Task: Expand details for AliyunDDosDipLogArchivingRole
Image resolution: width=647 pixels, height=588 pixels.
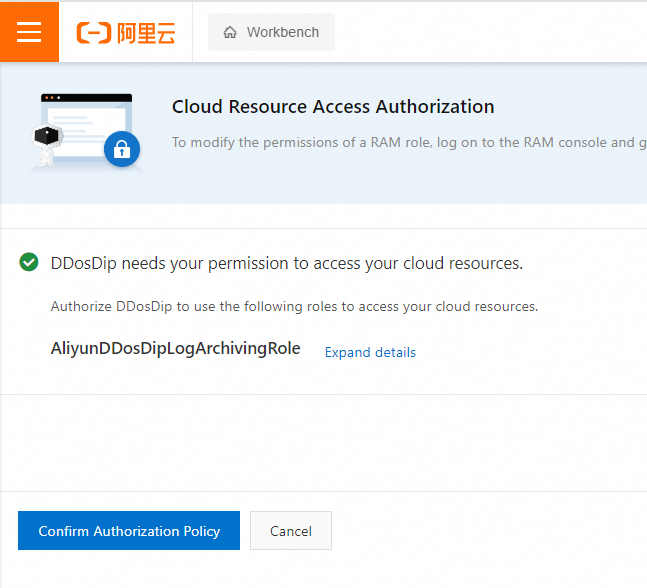Action: (370, 352)
